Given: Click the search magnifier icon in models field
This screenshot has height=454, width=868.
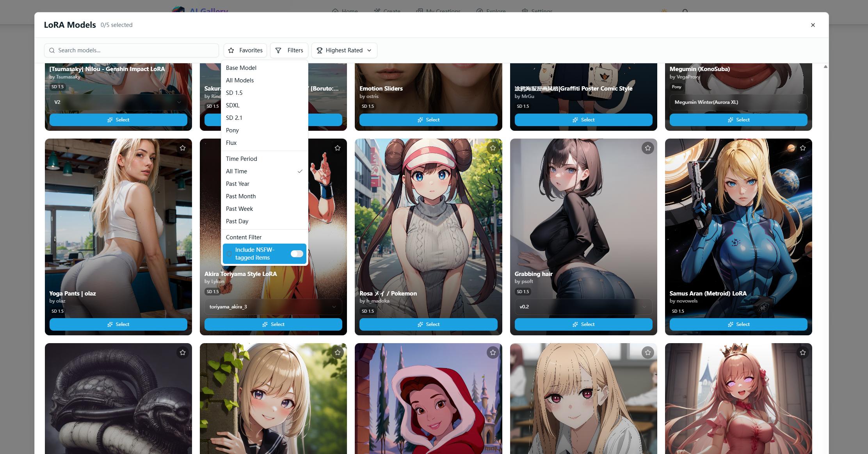Looking at the screenshot, I should point(52,50).
